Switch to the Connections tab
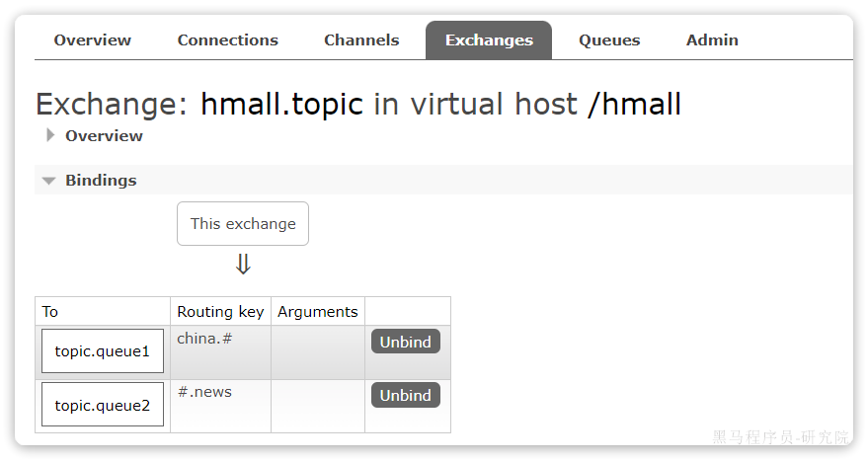 click(227, 40)
